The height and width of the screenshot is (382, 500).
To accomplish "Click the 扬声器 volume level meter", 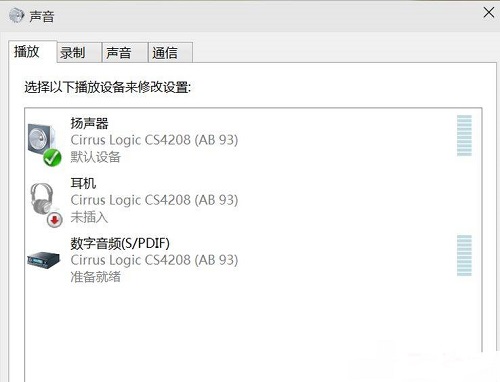I will point(464,135).
